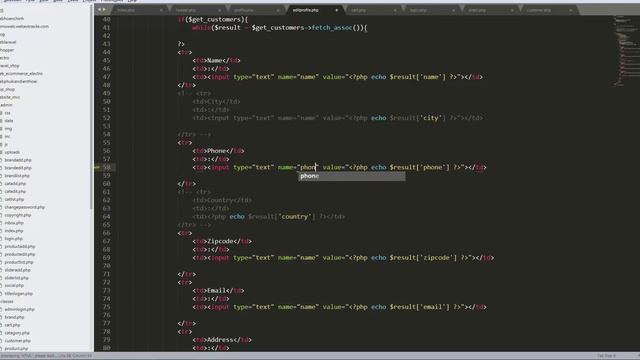Place cursor in $result['zipcode'] code

[x=423, y=258]
